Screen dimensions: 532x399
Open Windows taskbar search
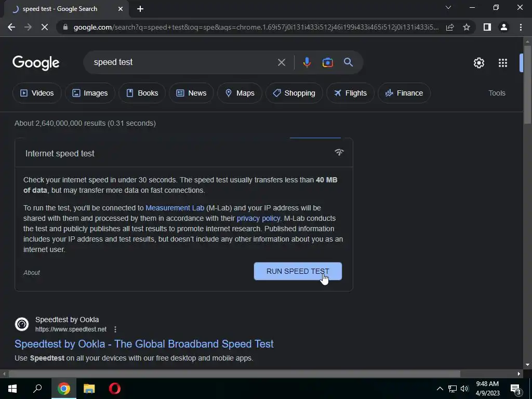point(37,389)
